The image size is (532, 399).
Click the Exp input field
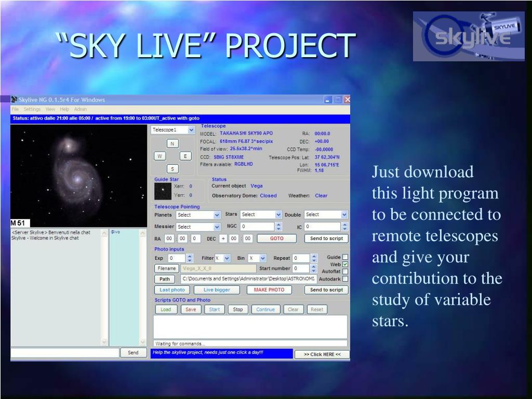coord(177,259)
